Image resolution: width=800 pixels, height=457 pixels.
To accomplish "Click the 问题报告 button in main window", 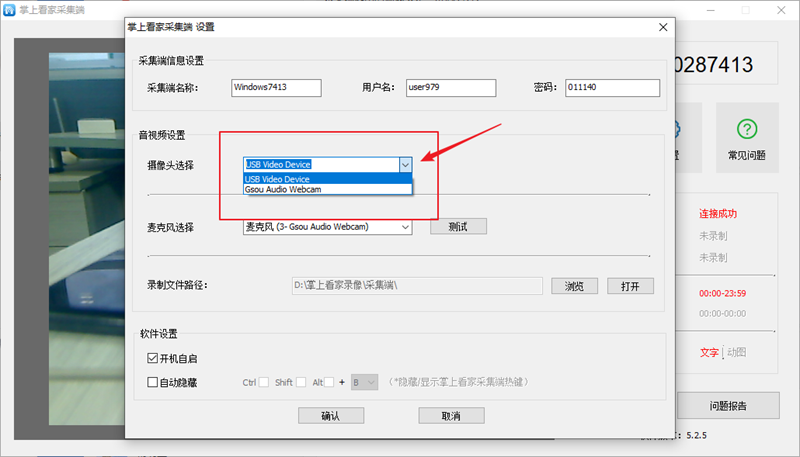I will point(728,405).
